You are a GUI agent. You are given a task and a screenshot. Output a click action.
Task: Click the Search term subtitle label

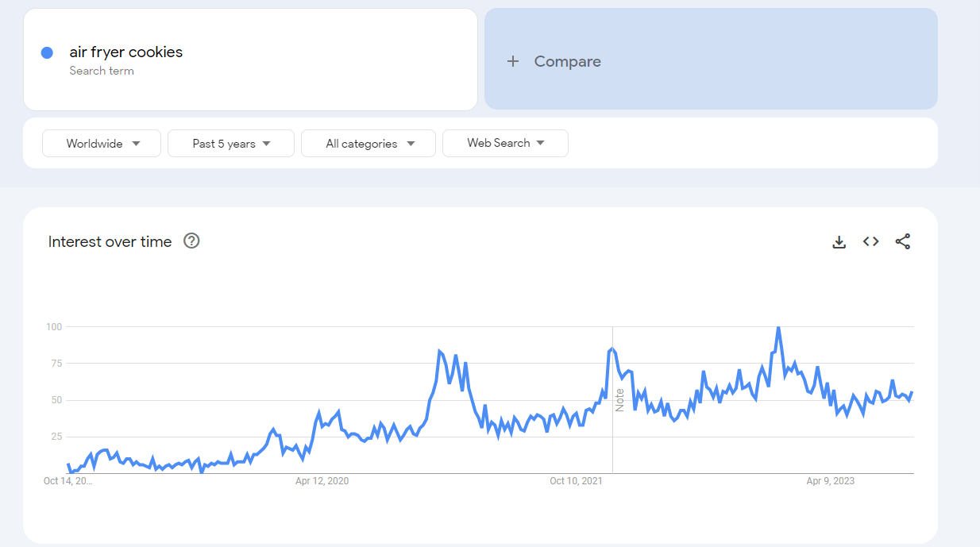pos(102,71)
